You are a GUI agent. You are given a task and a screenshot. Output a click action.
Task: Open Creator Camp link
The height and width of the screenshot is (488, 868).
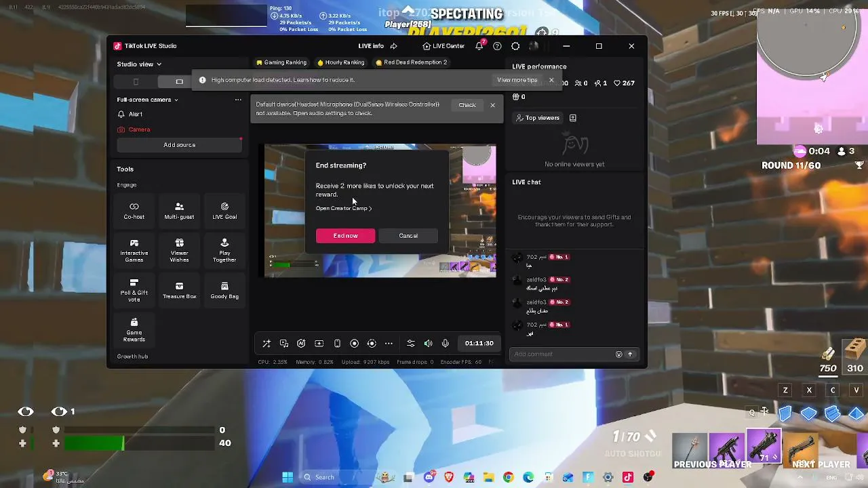(x=344, y=208)
